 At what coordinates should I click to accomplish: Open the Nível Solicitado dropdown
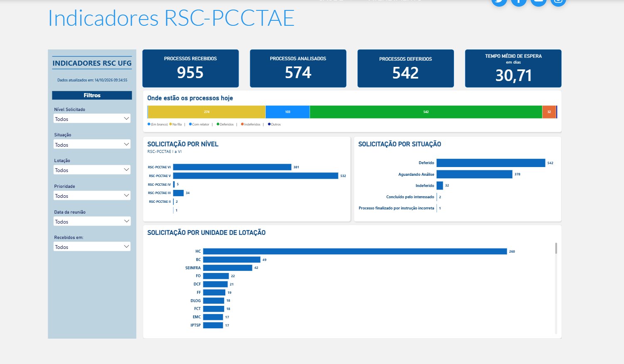click(x=92, y=118)
